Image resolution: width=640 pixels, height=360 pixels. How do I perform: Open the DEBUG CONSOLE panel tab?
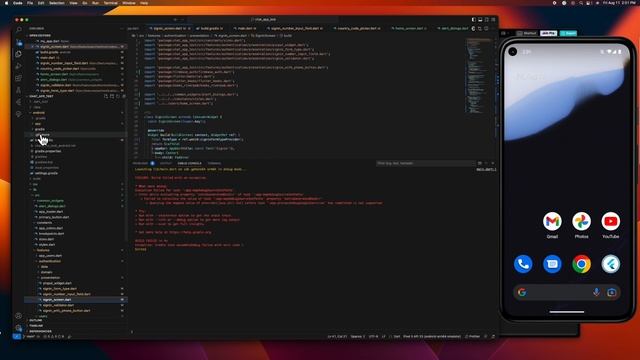[x=189, y=163]
